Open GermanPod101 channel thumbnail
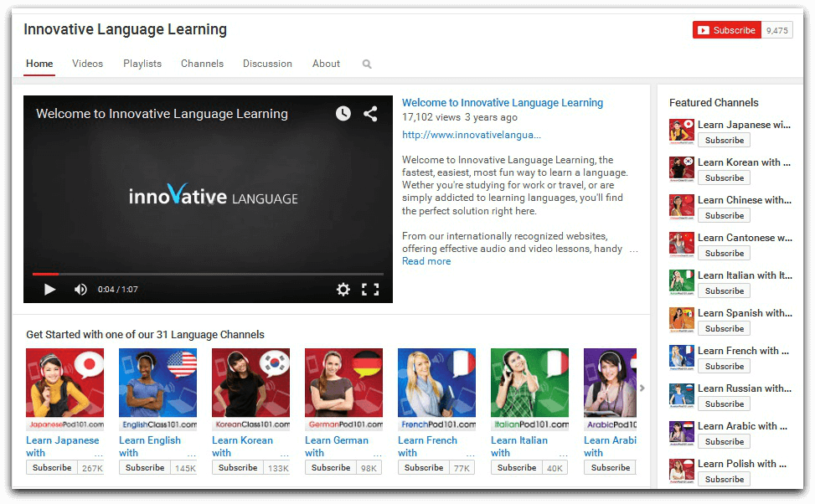Screen dimensions: 815x504 [344, 389]
